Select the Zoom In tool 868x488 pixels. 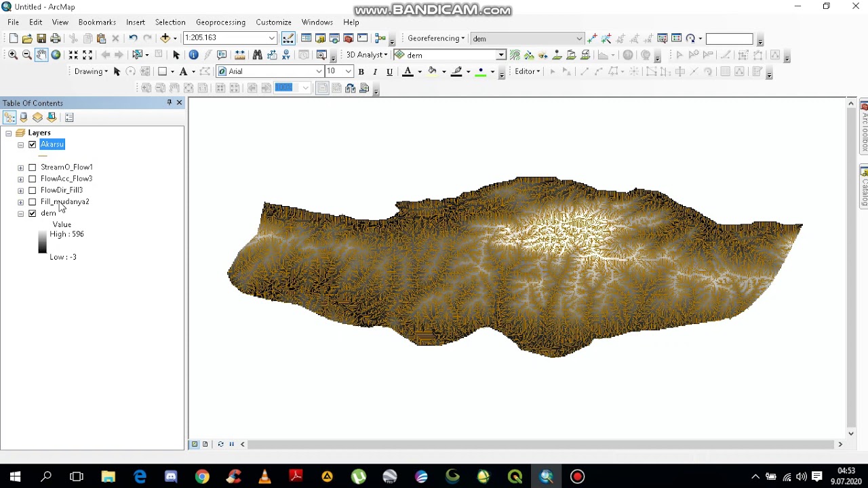13,55
